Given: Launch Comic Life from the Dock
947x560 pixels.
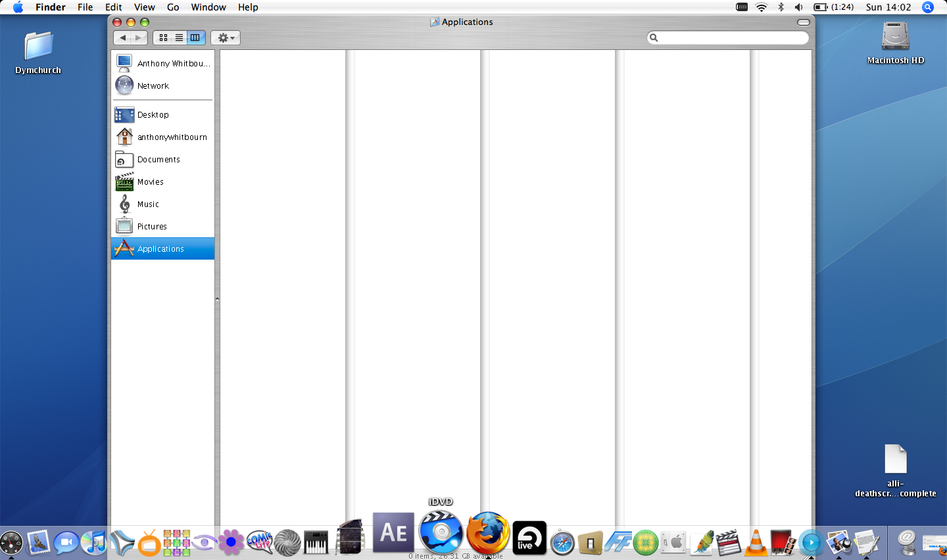Looking at the screenshot, I should 259,542.
